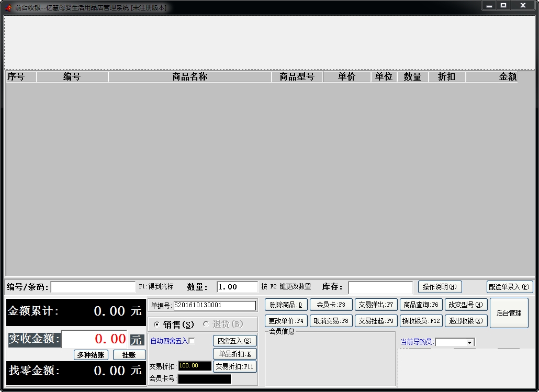Open the 会员卡 F3 dialog
The width and height of the screenshot is (539, 392).
(331, 305)
